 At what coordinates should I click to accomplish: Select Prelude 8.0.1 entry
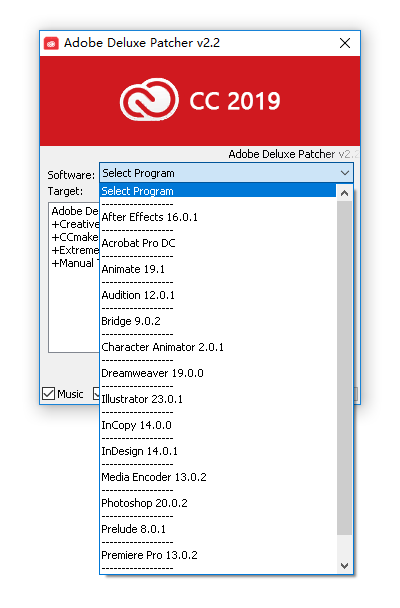click(218, 529)
